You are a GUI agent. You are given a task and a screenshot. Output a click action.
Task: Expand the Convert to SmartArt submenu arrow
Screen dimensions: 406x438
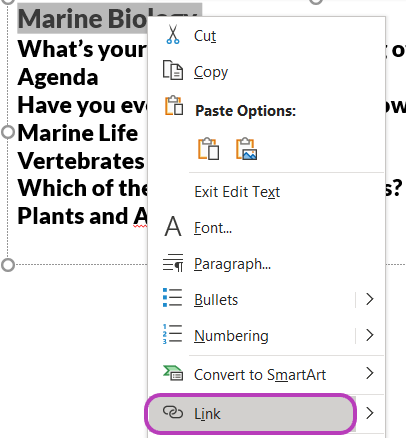(369, 373)
